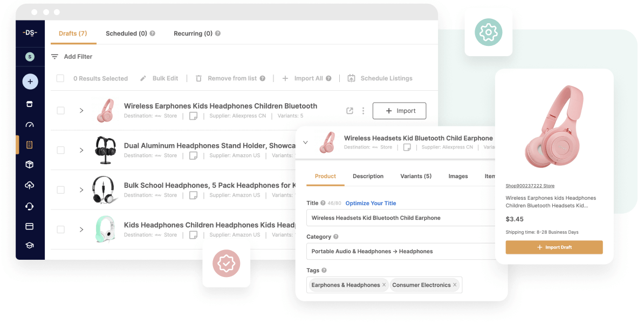Open the dashboard speedometer icon

click(x=30, y=125)
